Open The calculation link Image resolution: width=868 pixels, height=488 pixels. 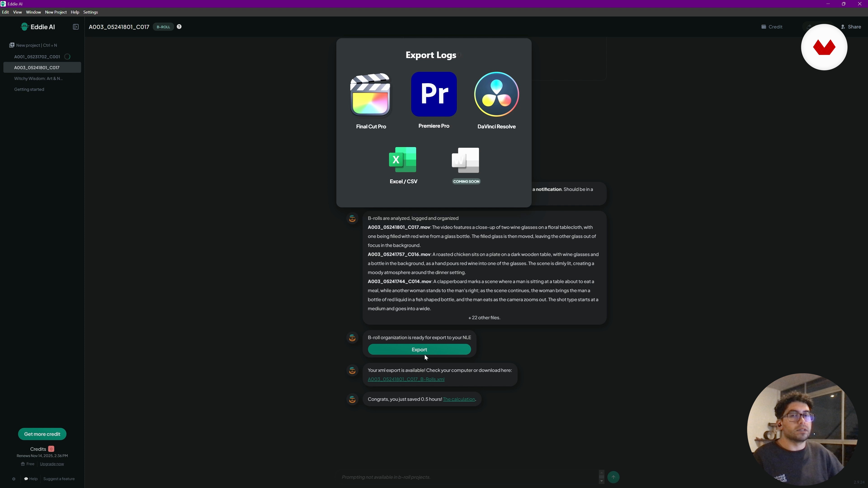[x=459, y=399]
